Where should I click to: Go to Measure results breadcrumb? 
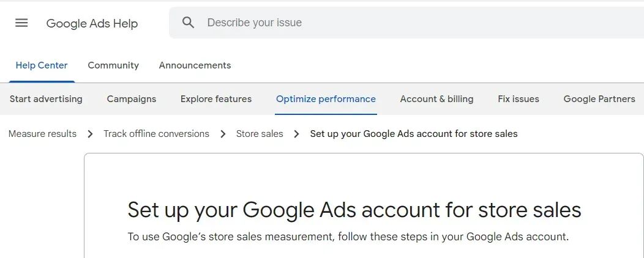[x=42, y=134]
